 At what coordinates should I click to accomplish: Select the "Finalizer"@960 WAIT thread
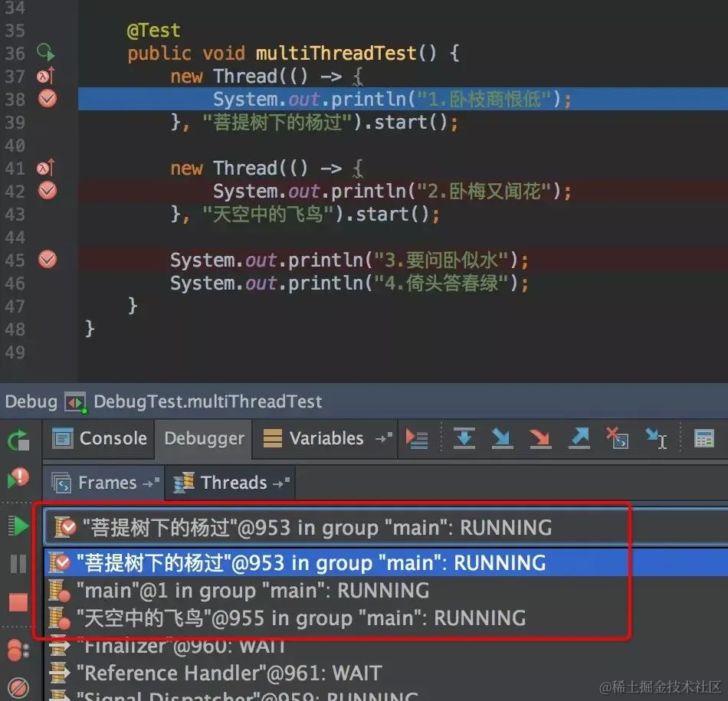point(386,646)
